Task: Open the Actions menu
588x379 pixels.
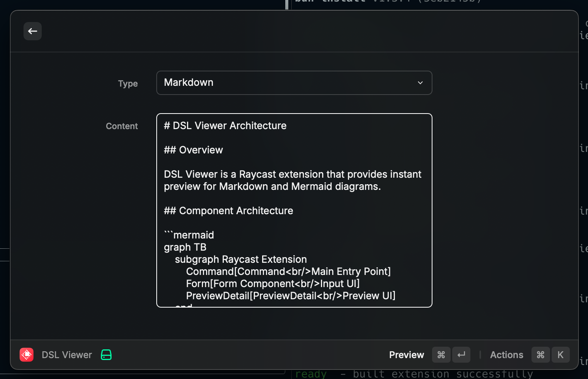Action: (506, 355)
